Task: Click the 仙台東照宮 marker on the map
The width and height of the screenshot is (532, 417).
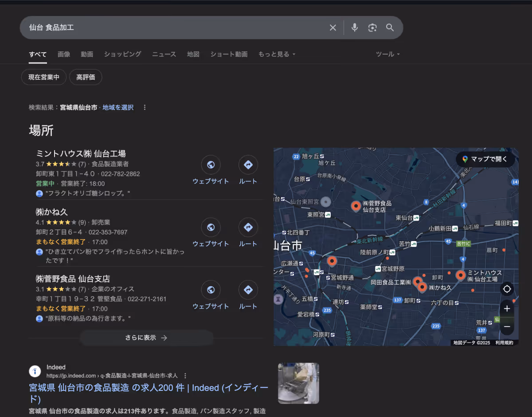Action: click(x=326, y=202)
